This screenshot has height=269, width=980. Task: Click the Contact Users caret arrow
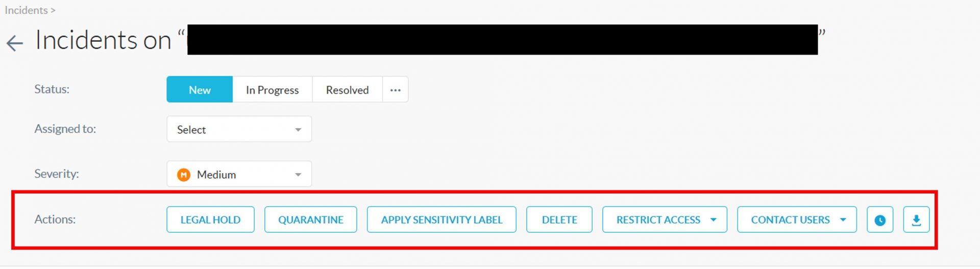tap(843, 220)
